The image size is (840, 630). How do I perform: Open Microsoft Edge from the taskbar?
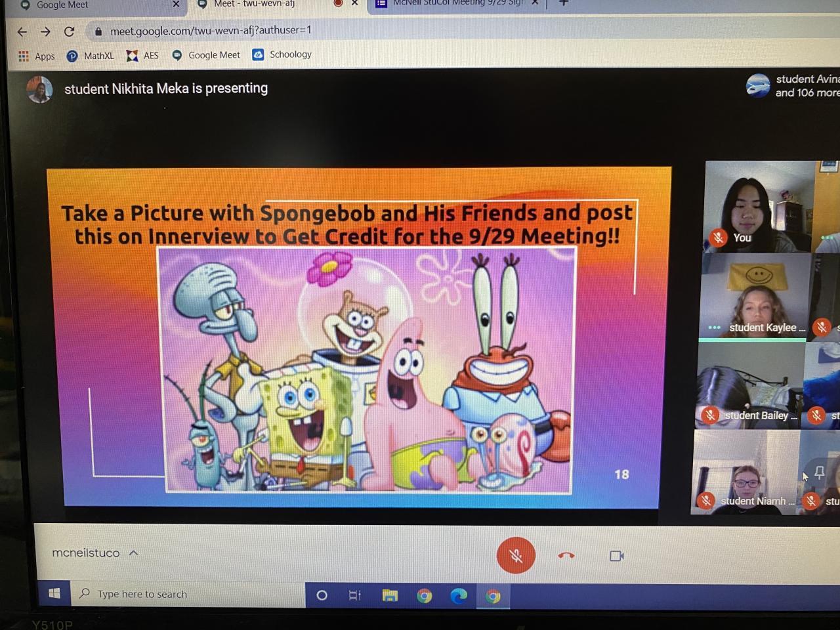[459, 596]
